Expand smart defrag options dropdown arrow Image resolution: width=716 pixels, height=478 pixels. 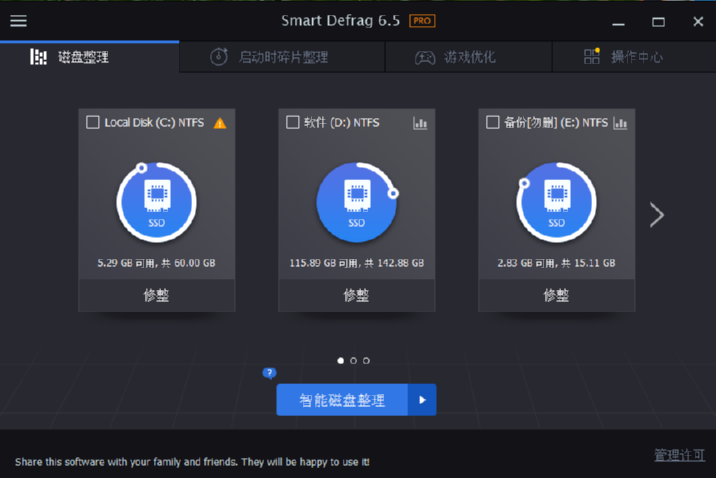tap(422, 400)
